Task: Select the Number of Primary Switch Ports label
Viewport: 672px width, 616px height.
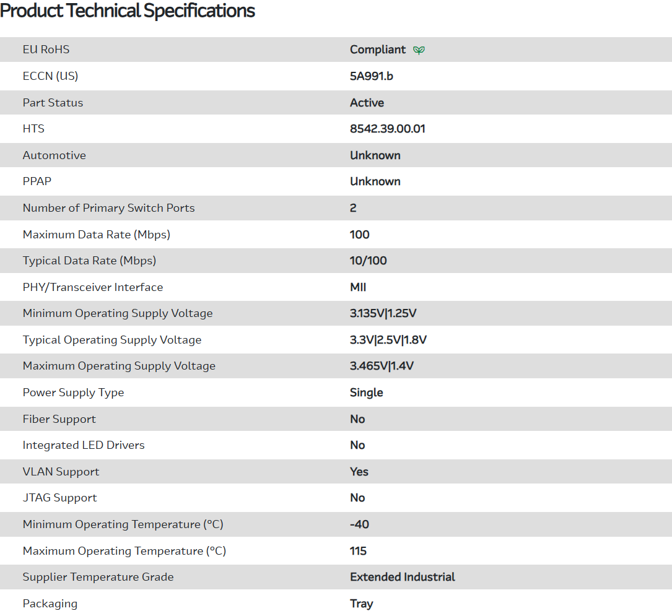Action: (x=108, y=208)
